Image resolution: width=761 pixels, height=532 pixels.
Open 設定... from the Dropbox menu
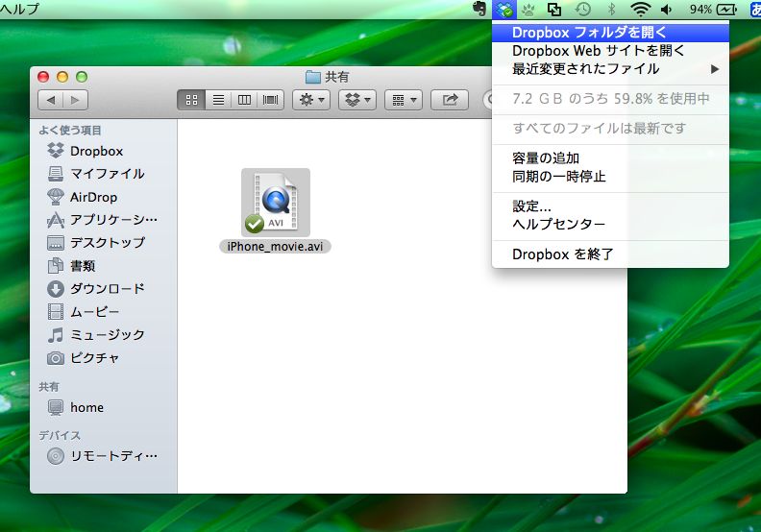tap(610, 206)
